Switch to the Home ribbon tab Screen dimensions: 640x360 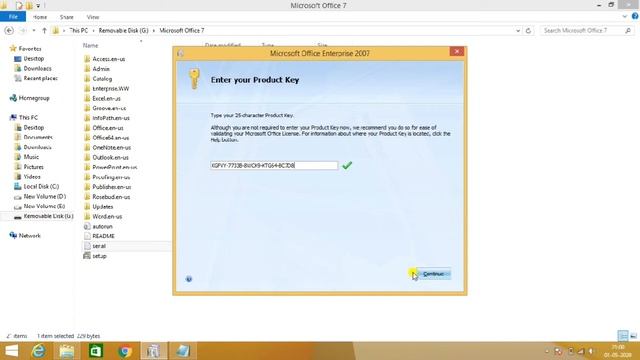40,17
